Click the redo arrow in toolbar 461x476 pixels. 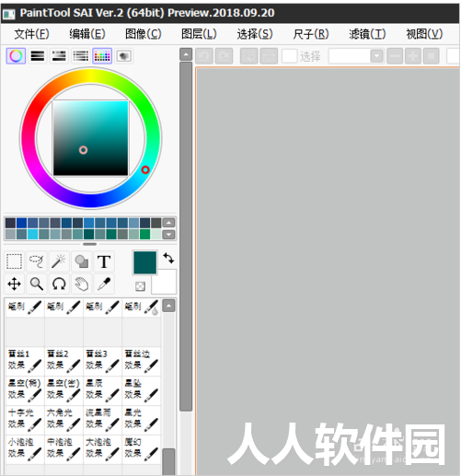click(x=224, y=56)
